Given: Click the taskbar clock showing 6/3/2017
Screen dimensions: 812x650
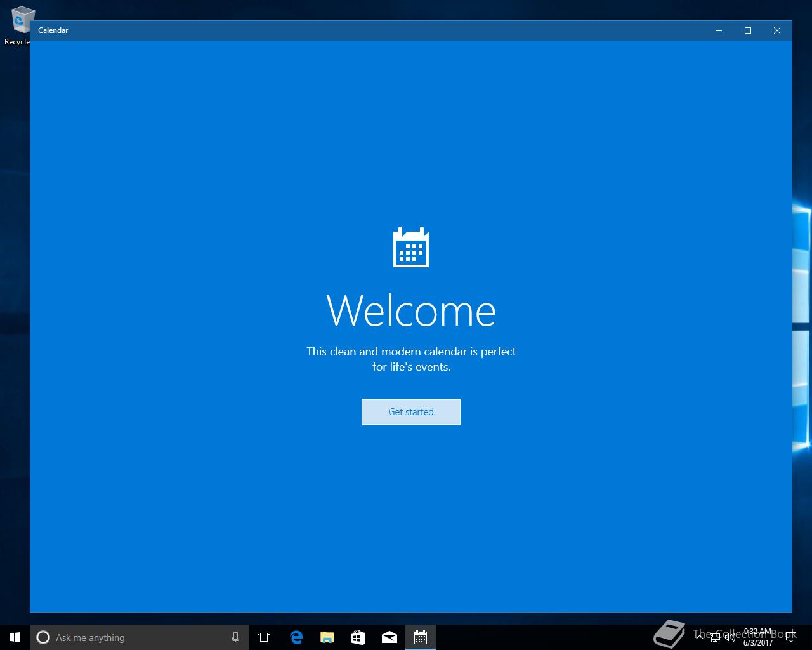Looking at the screenshot, I should click(758, 637).
